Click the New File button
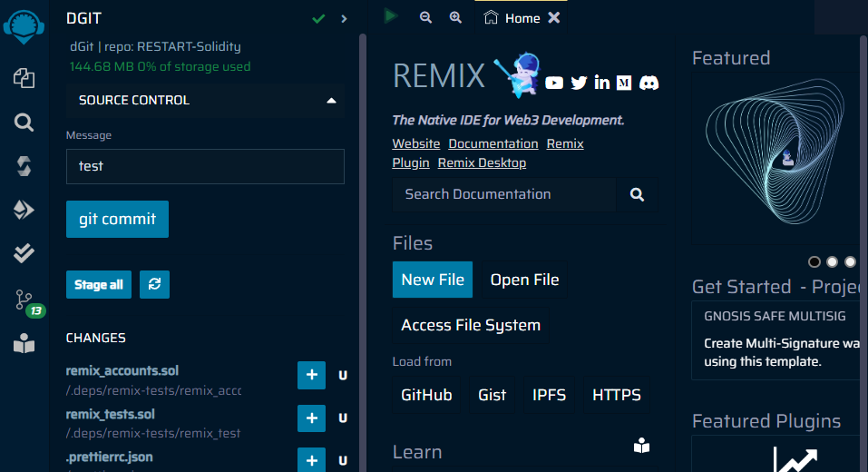868x472 pixels. click(433, 280)
